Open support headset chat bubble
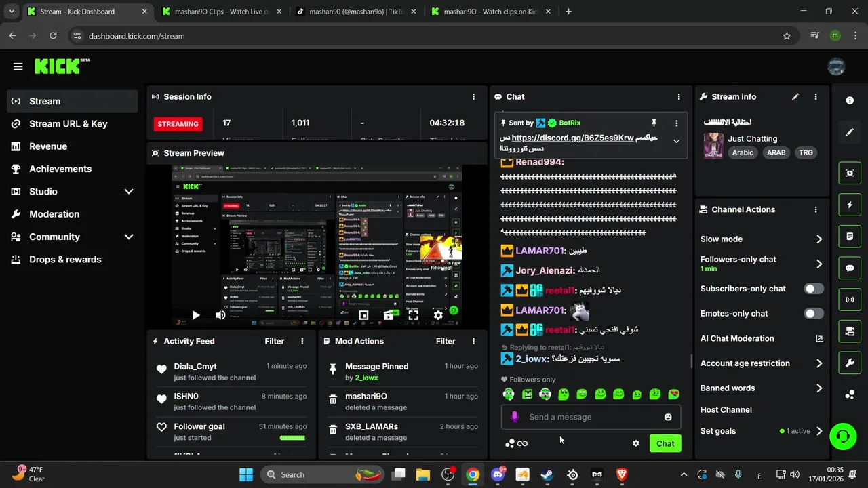Viewport: 868px width, 488px height. tap(843, 436)
